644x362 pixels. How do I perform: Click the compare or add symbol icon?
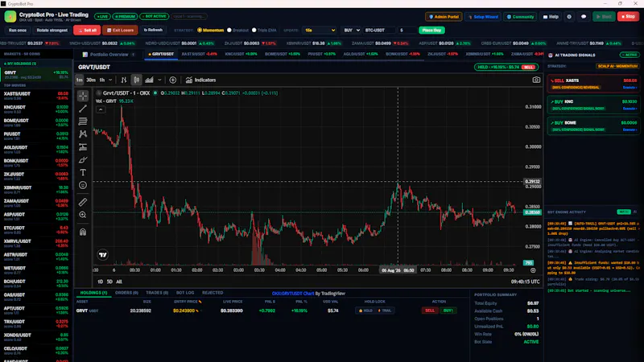click(x=173, y=80)
